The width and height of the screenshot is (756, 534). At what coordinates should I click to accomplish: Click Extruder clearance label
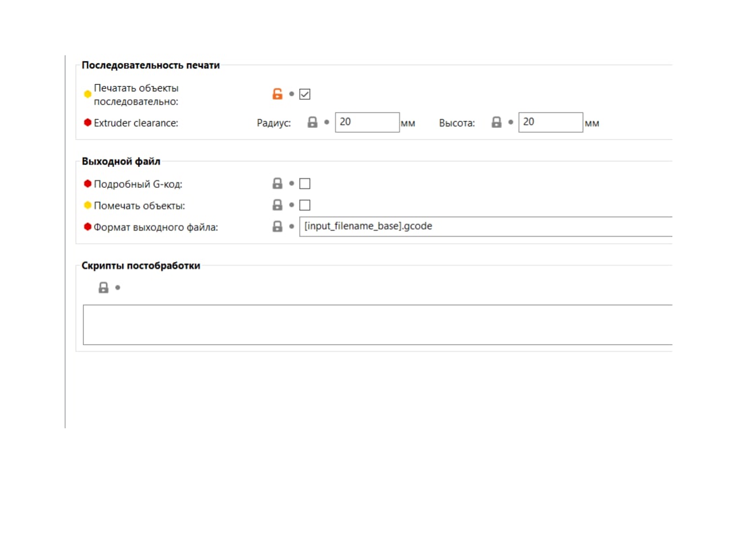tap(136, 123)
